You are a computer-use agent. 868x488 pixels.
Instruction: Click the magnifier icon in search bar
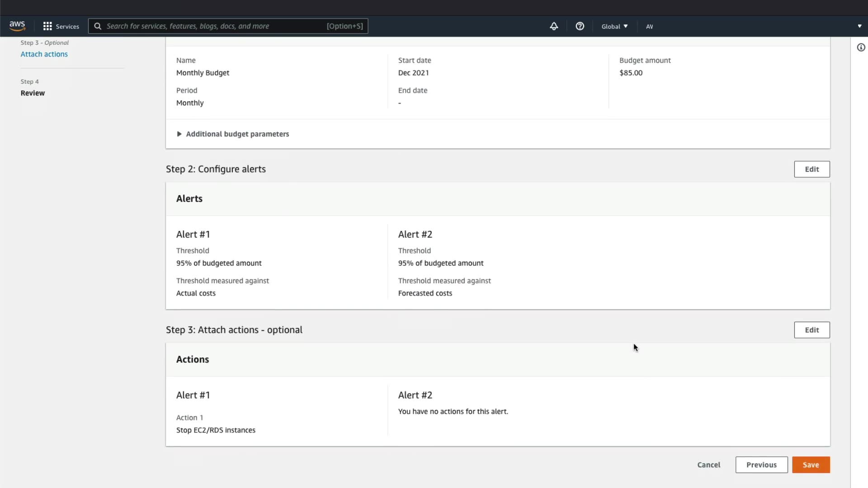coord(98,26)
